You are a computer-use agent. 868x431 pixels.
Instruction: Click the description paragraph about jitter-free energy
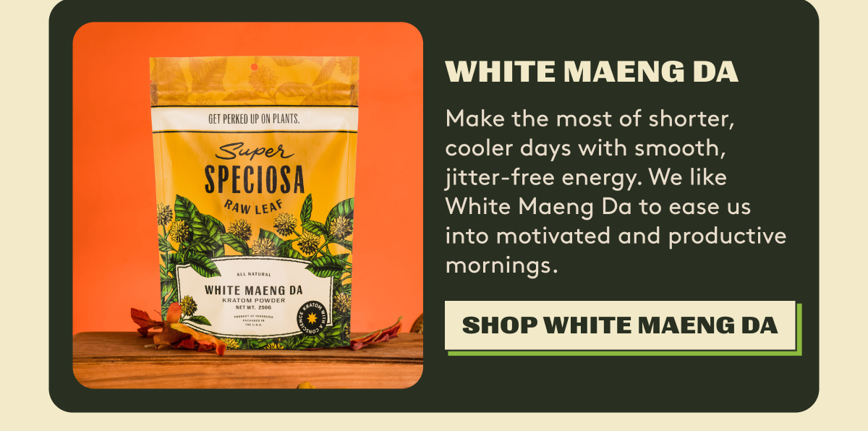[x=616, y=192]
